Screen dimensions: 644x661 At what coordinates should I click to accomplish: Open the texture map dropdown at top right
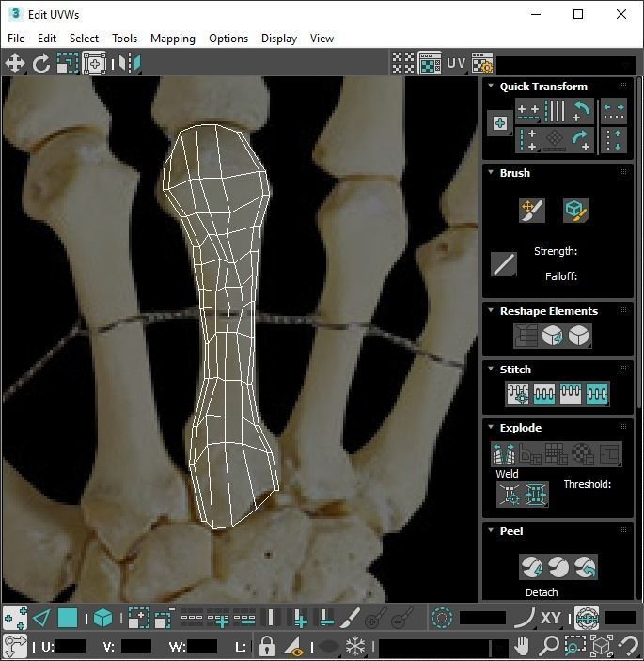tap(566, 65)
